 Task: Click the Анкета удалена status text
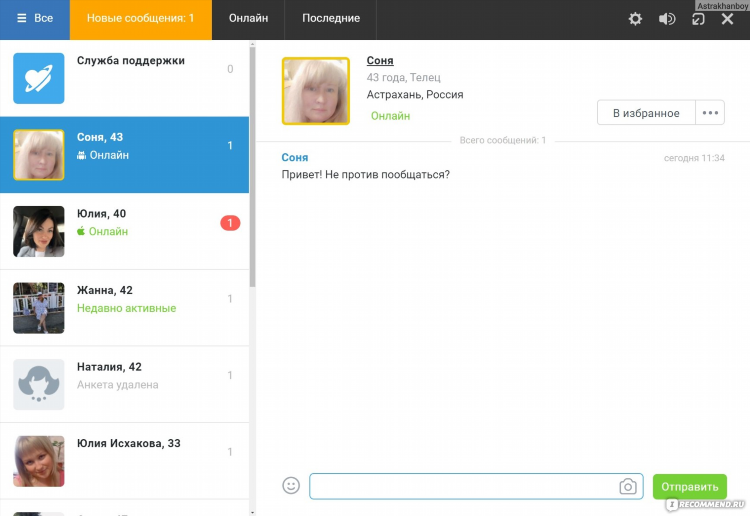(x=118, y=384)
